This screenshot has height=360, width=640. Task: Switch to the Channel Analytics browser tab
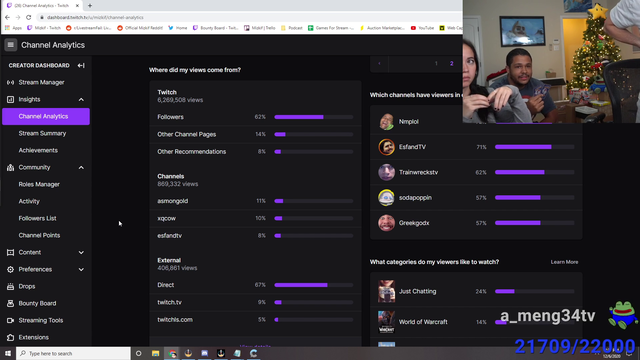click(x=42, y=6)
